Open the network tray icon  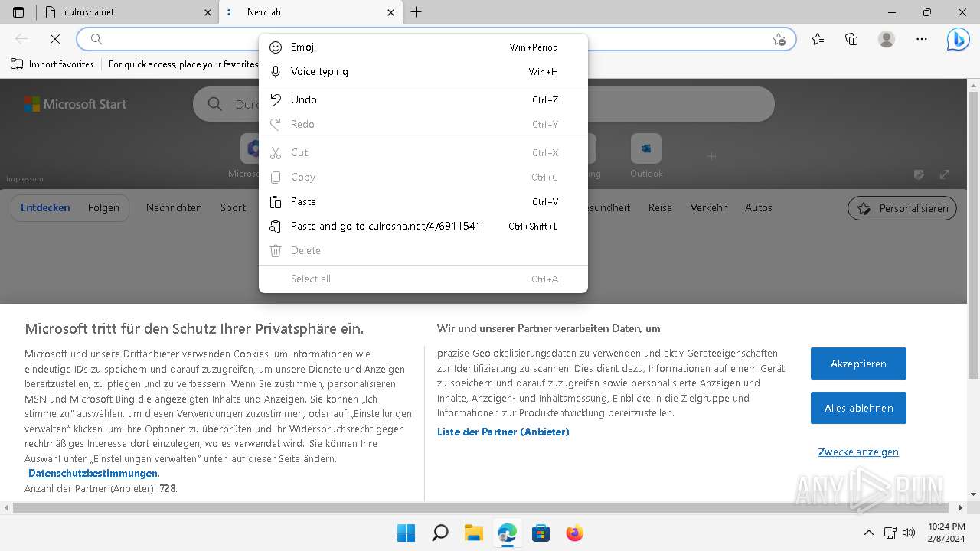click(890, 533)
